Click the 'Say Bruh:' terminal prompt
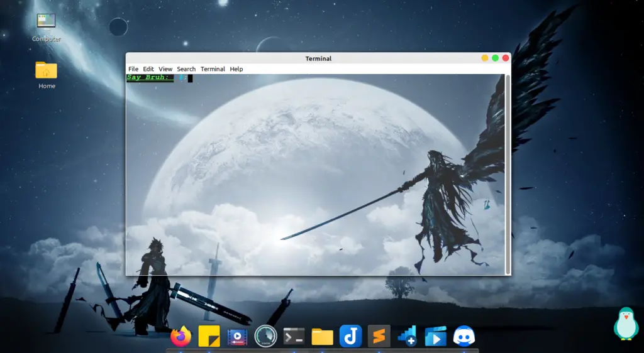Viewport: 644px width, 353px height. pyautogui.click(x=150, y=77)
